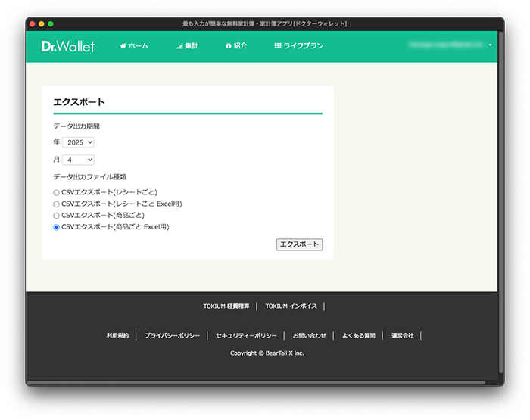
Task: Open TOKIUM インボイス footer link
Action: point(291,306)
